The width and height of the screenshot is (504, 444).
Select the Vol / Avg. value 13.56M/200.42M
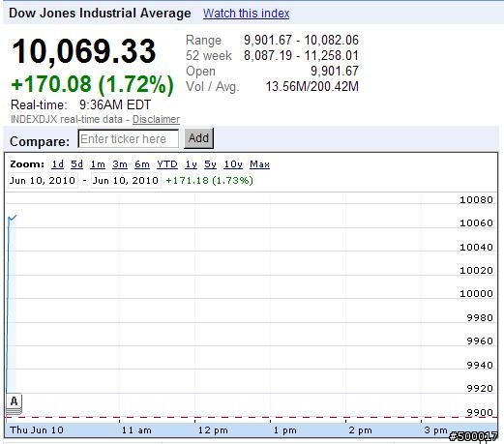click(311, 86)
